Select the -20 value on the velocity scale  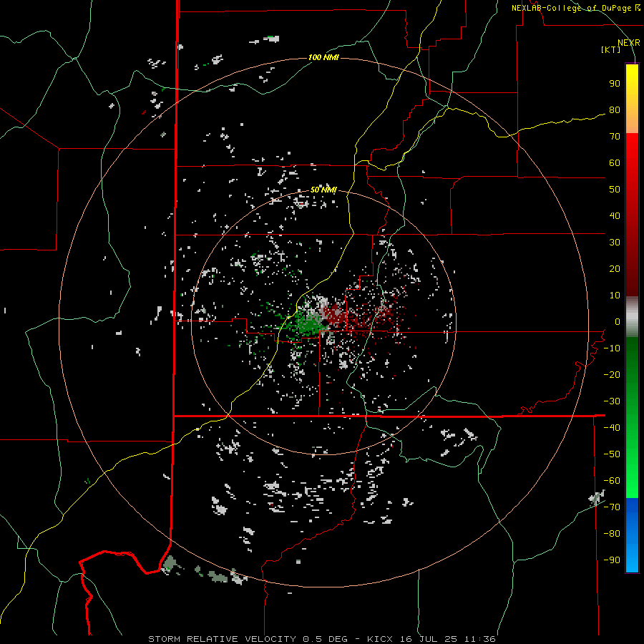click(x=612, y=375)
